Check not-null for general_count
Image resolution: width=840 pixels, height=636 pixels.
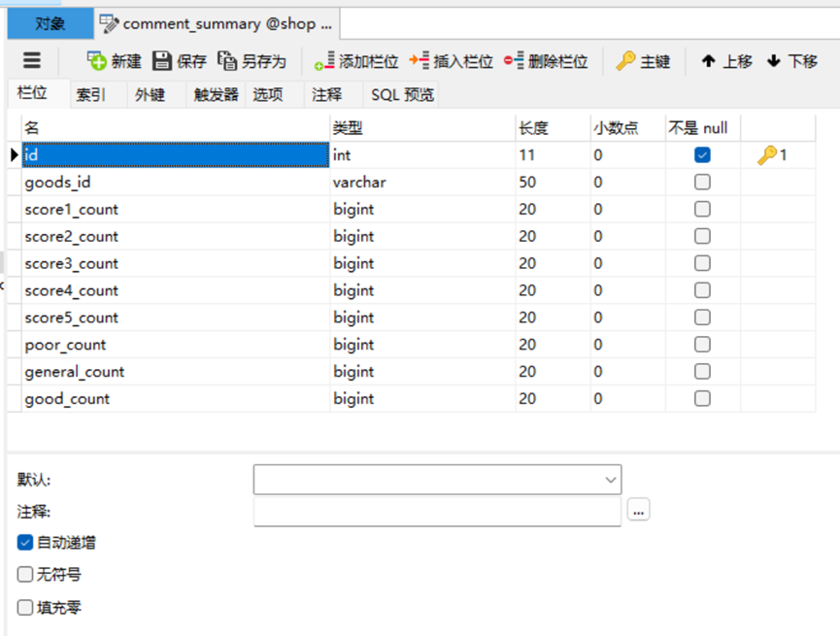[702, 371]
